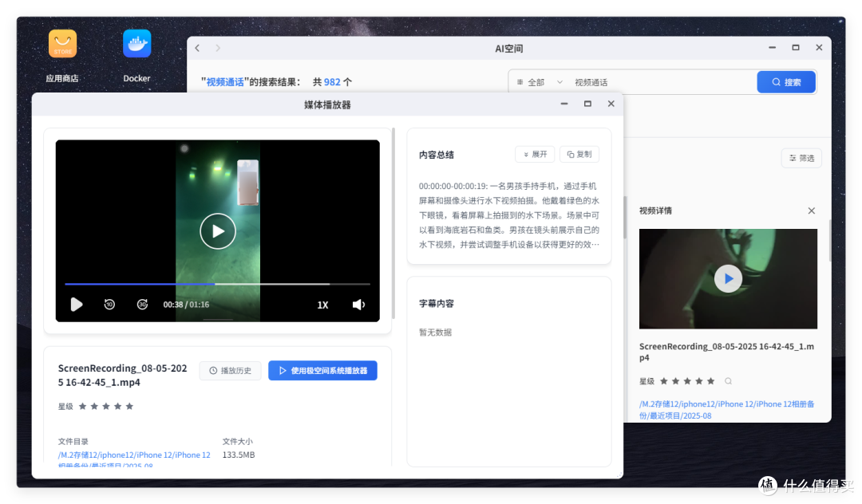Launch the Docker desktop icon

coord(137,43)
